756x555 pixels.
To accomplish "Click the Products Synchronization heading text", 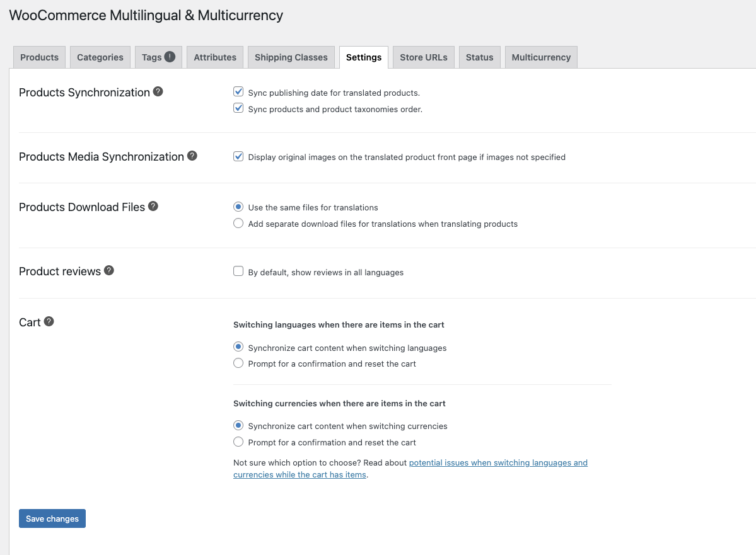I will [x=84, y=93].
